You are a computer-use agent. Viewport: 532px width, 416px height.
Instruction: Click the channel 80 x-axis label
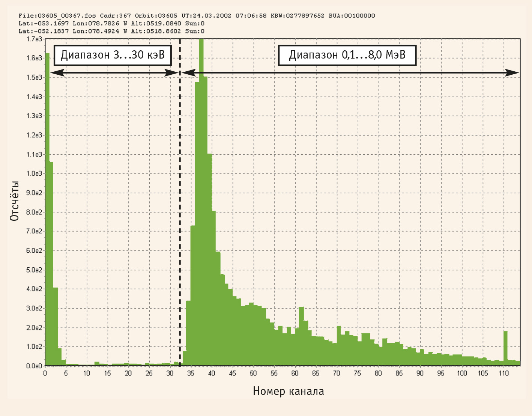(x=378, y=373)
